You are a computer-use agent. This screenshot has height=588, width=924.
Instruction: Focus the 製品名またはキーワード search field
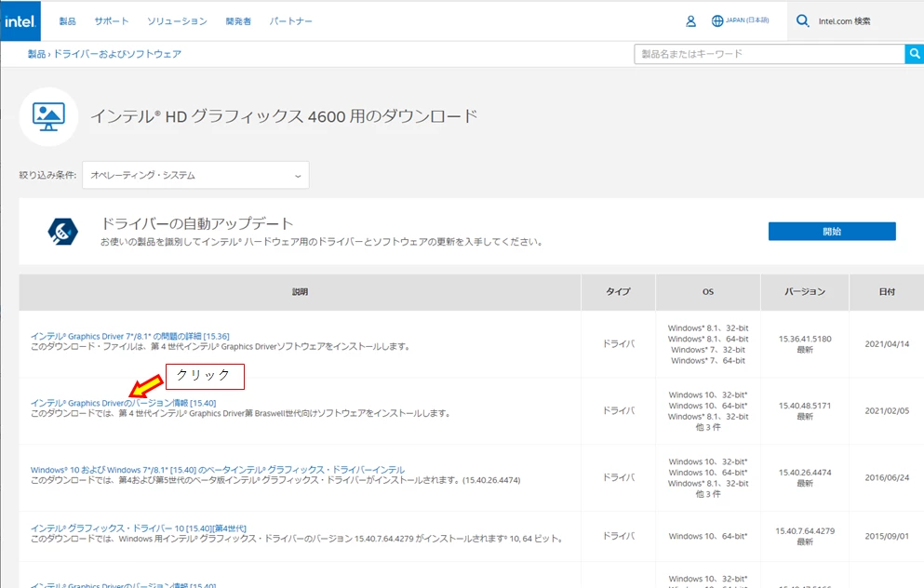[x=769, y=54]
